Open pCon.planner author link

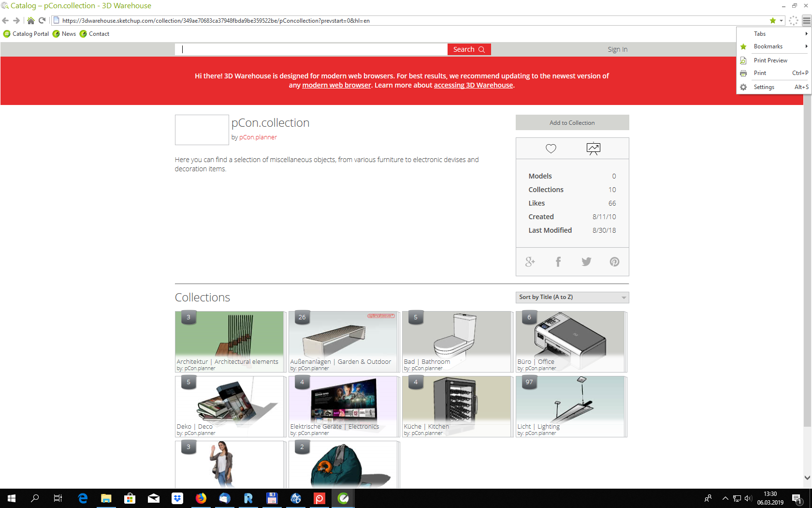pos(258,137)
